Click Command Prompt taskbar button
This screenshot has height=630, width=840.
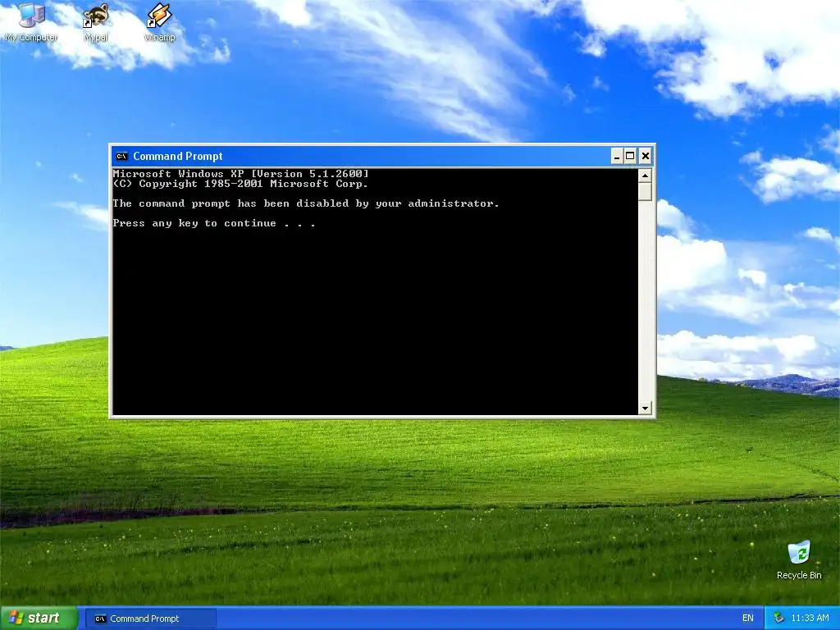click(x=151, y=619)
